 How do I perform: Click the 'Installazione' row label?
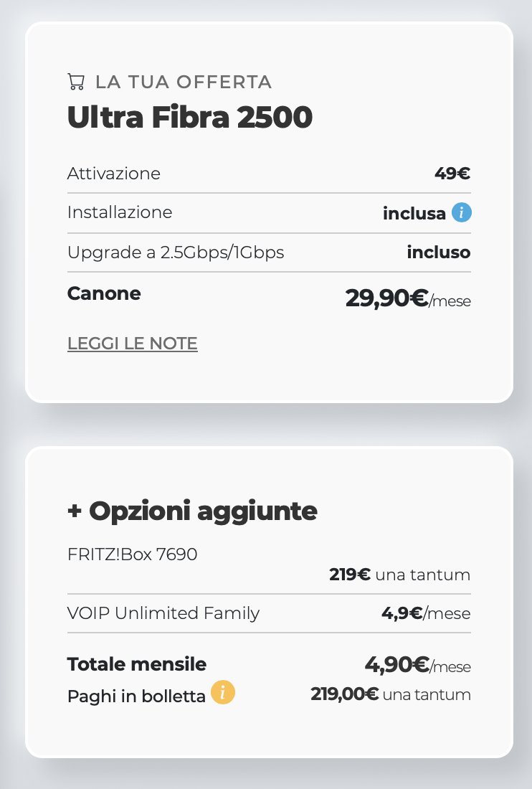[120, 212]
